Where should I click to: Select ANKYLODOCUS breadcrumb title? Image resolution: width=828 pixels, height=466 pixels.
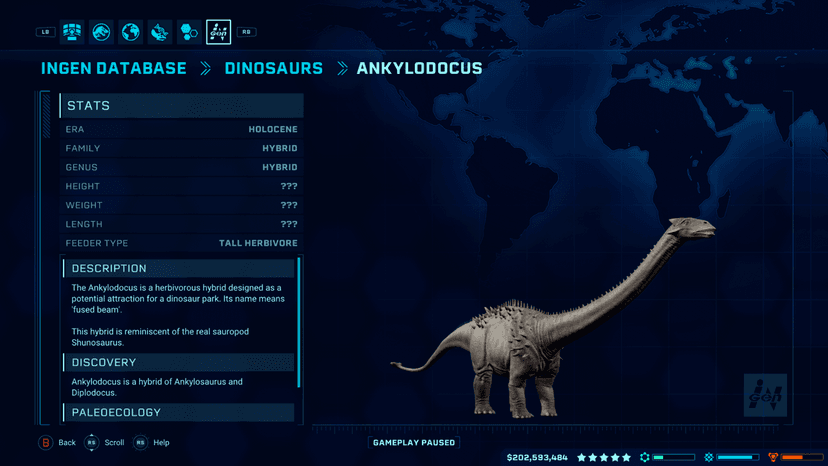(x=419, y=68)
